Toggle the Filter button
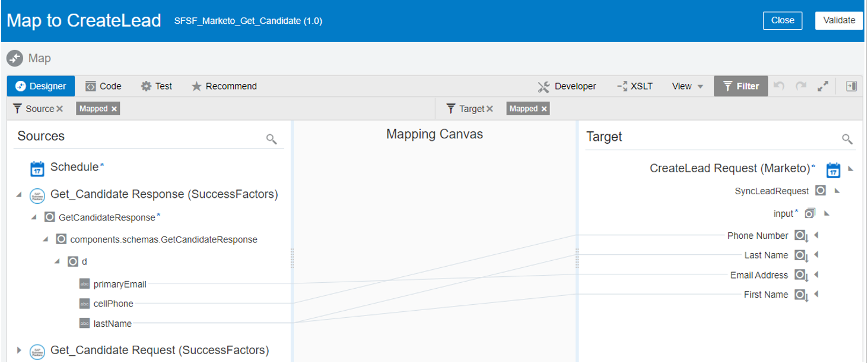 pos(741,86)
